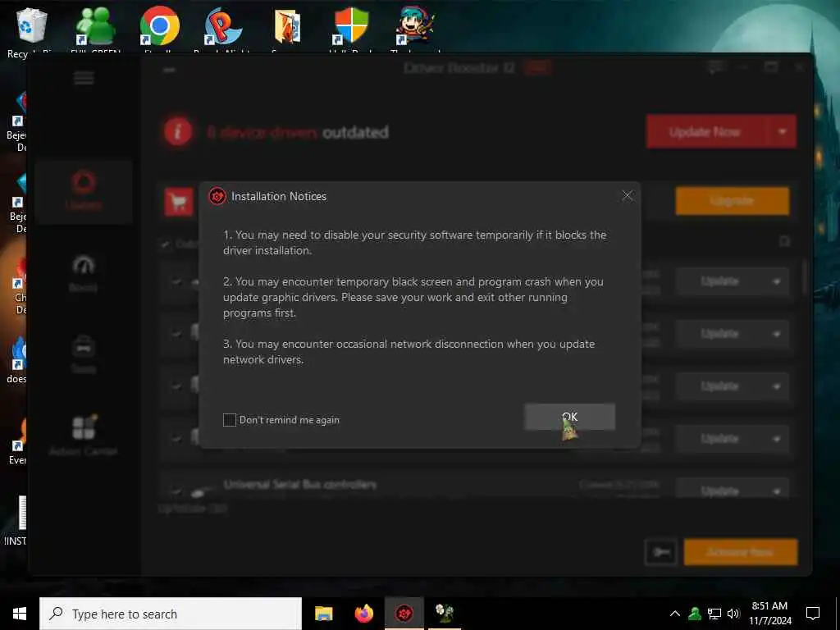840x630 pixels.
Task: Open the Plants vs Zombies taskbar icon
Action: (x=444, y=614)
